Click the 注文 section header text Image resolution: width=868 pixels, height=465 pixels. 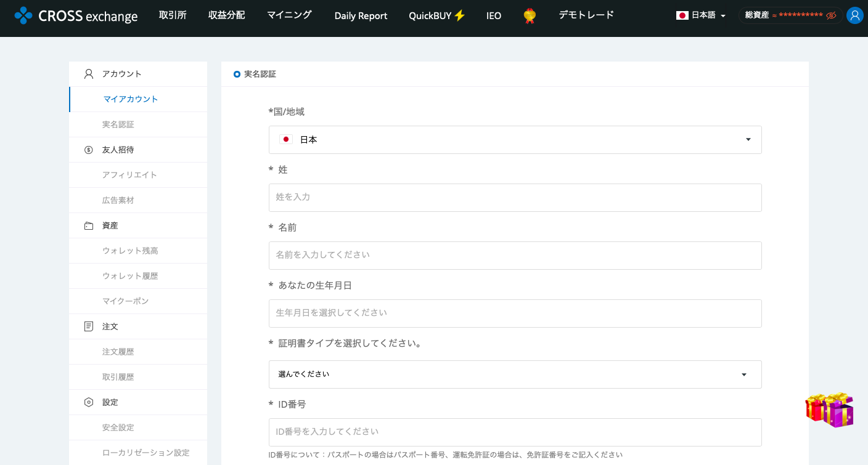pyautogui.click(x=110, y=326)
